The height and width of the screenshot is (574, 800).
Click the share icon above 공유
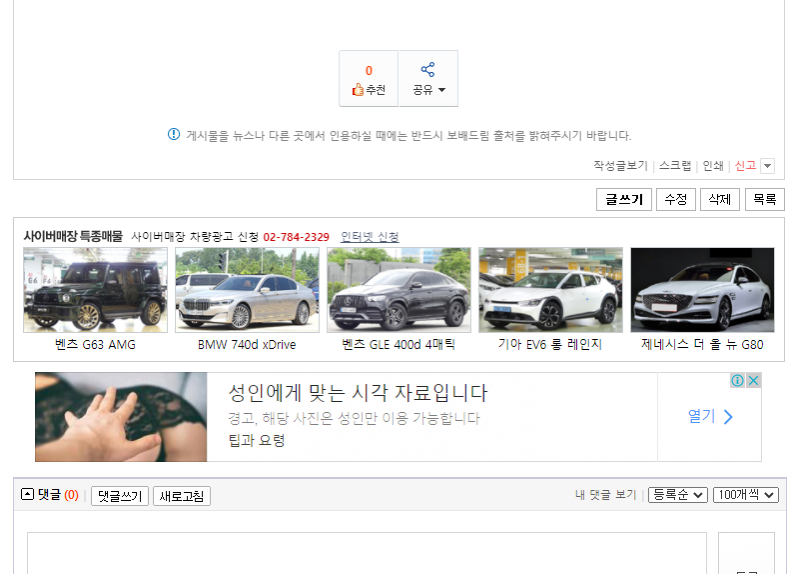[x=428, y=69]
